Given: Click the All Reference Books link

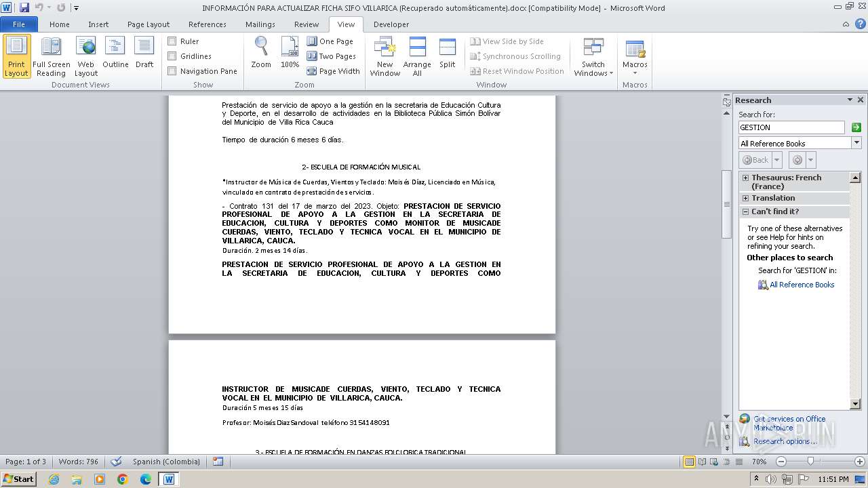Looking at the screenshot, I should pyautogui.click(x=802, y=285).
